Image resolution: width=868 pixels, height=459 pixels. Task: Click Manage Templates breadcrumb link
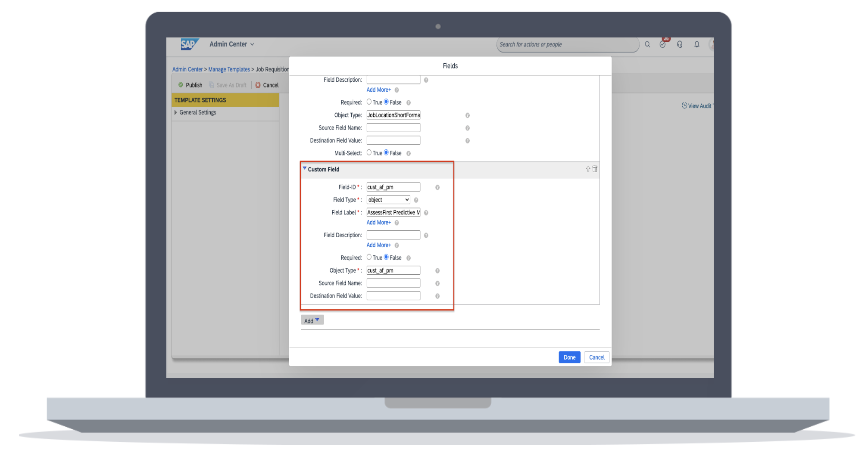tap(229, 69)
